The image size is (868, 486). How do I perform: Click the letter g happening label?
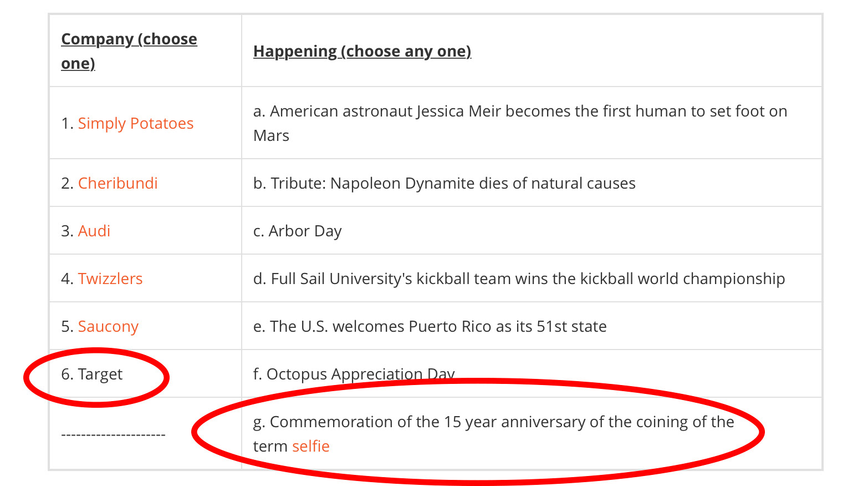click(259, 423)
